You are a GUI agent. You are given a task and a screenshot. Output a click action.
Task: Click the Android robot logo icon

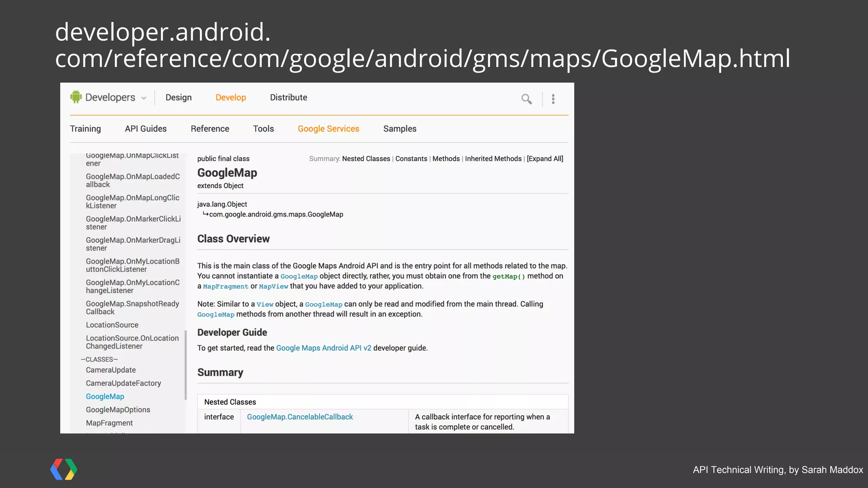click(x=76, y=97)
